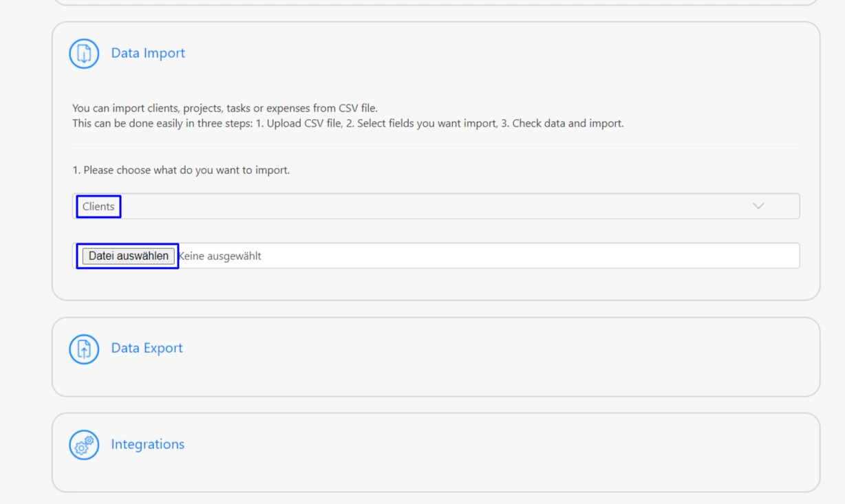This screenshot has width=845, height=504.
Task: Click the Data Export label
Action: click(147, 349)
